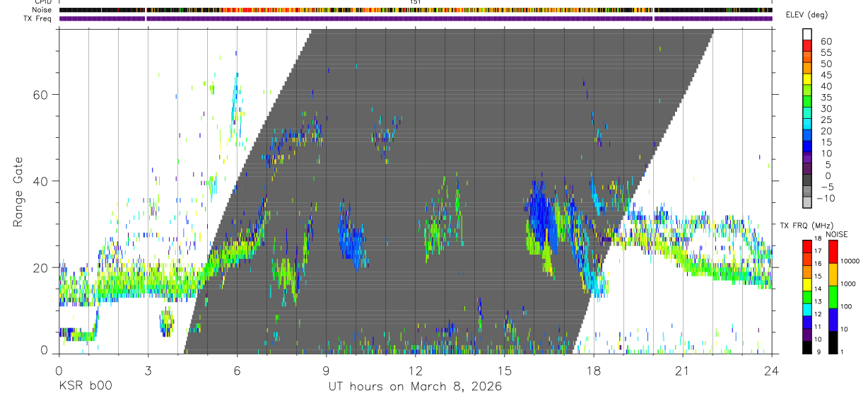Pick red ELEV segment between 55 and 60

coord(807,45)
